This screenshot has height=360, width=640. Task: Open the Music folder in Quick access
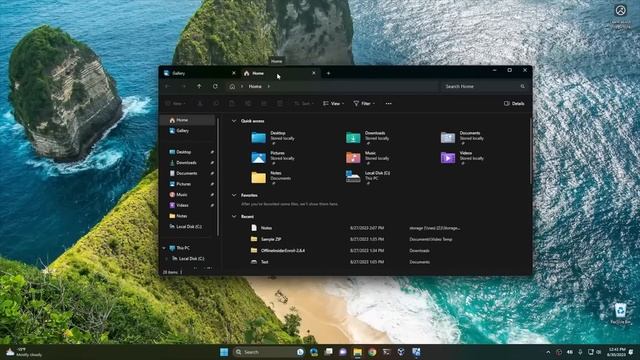click(x=367, y=157)
